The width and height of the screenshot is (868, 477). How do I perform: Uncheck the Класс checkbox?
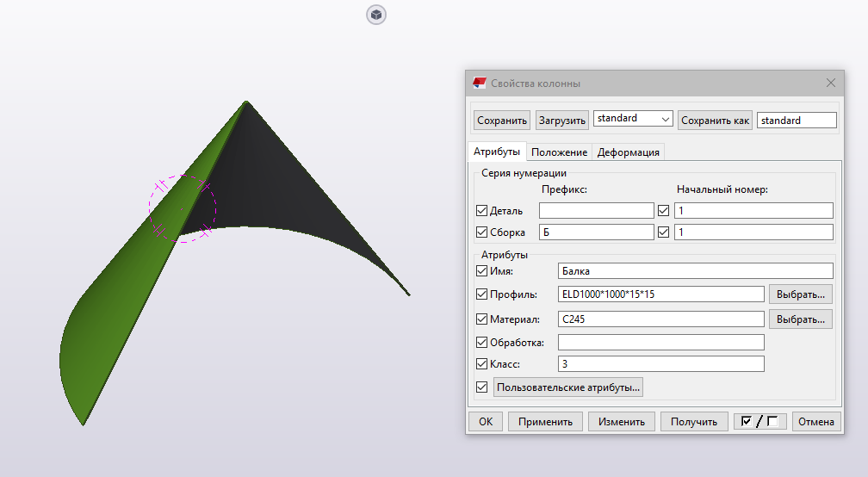point(481,364)
